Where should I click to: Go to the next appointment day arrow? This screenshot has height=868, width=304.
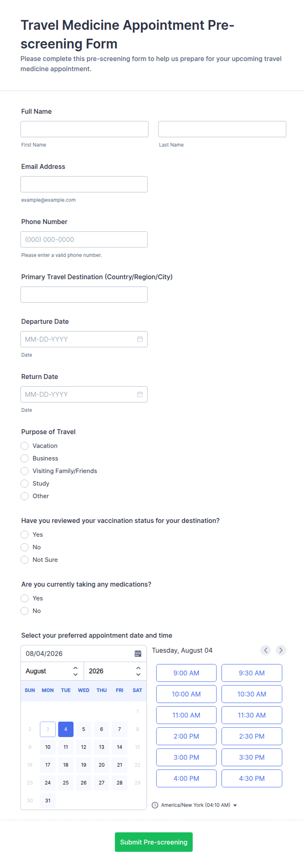281,650
